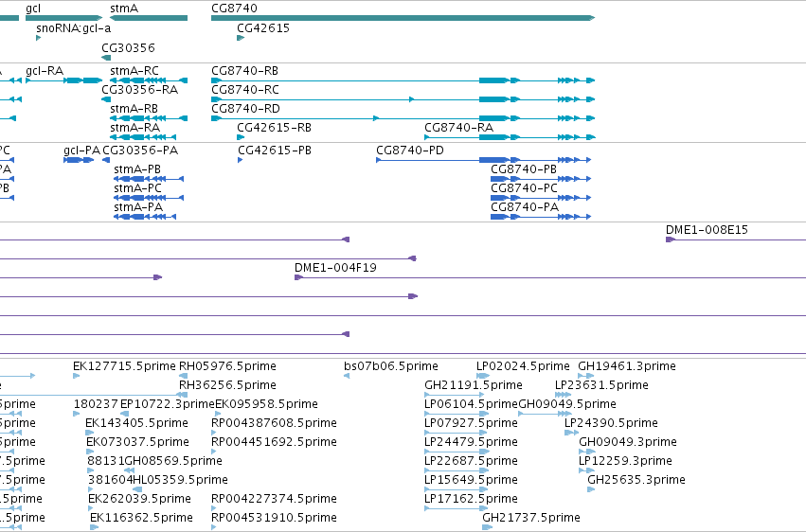Select the GH19461.3prime EST label
The width and height of the screenshot is (806, 532).
pyautogui.click(x=627, y=366)
